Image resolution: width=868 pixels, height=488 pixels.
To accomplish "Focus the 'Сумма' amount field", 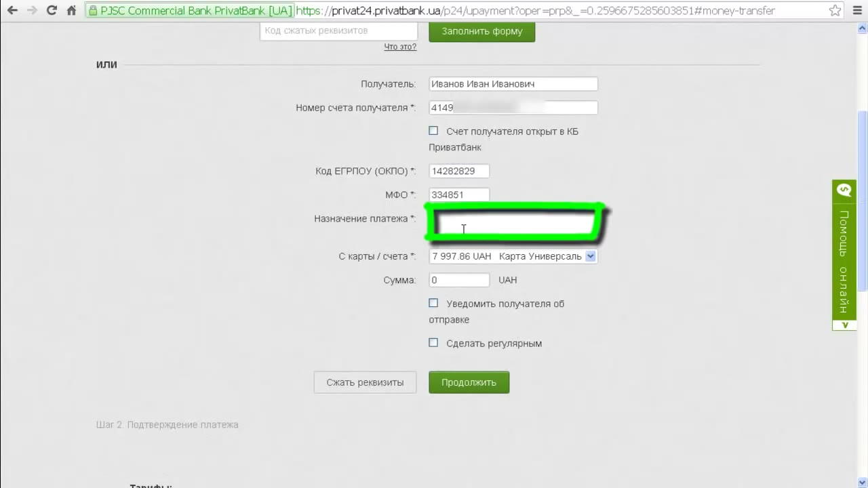I will pyautogui.click(x=459, y=280).
